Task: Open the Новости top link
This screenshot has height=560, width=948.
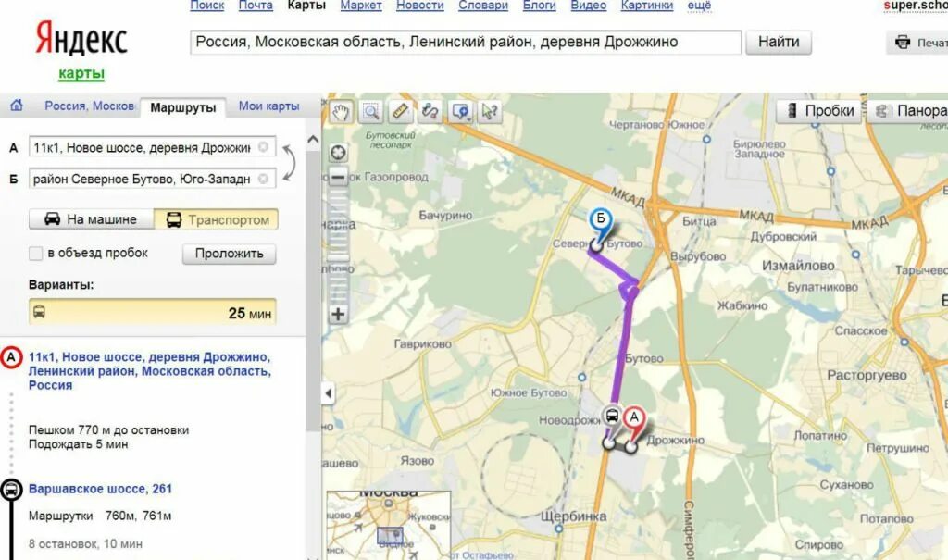Action: [x=420, y=6]
